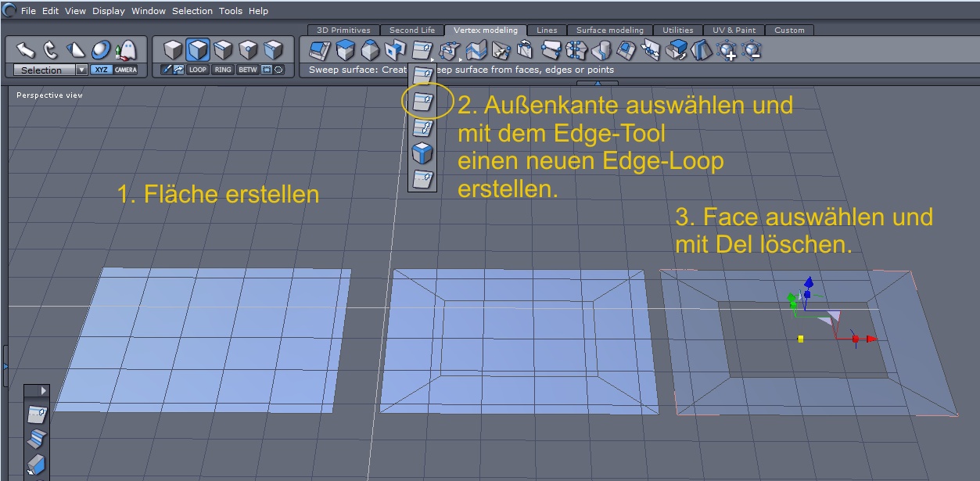The width and height of the screenshot is (980, 481).
Task: Switch to Select Points cube mode
Action: click(248, 51)
